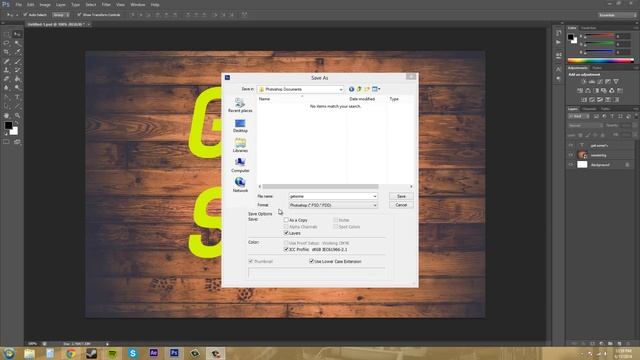640x360 pixels.
Task: Select the Paint Bucket tool
Action: (17, 79)
